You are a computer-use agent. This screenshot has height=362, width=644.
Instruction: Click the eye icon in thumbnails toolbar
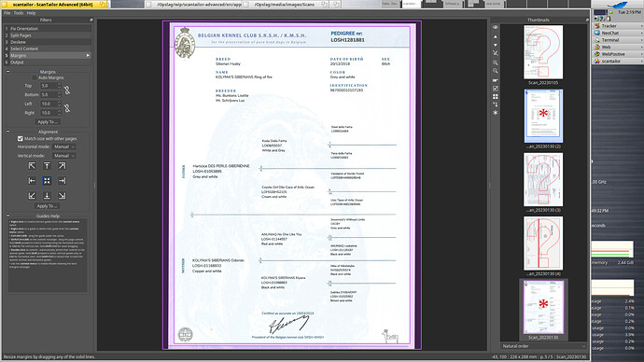(x=496, y=27)
